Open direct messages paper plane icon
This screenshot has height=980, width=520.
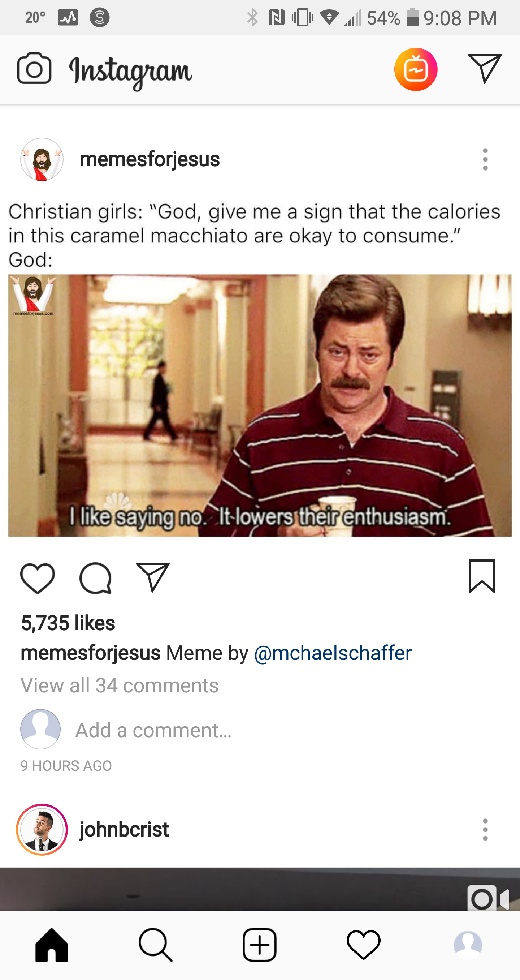pos(485,69)
